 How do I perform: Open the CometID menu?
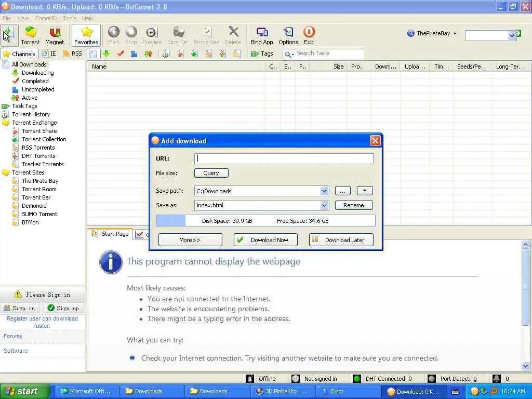[x=46, y=18]
